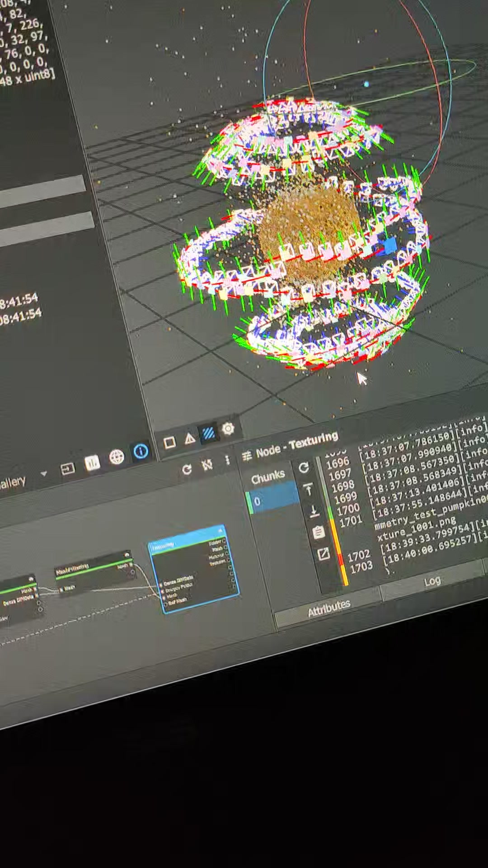This screenshot has width=488, height=868.
Task: Toggle the blue image info icon
Action: pos(141,451)
